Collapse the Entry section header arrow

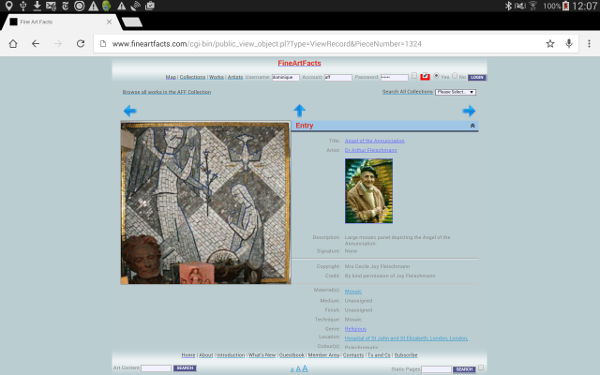(x=472, y=126)
